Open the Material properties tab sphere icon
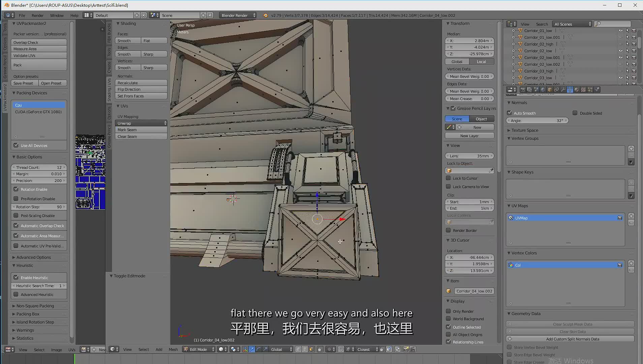 tap(577, 90)
